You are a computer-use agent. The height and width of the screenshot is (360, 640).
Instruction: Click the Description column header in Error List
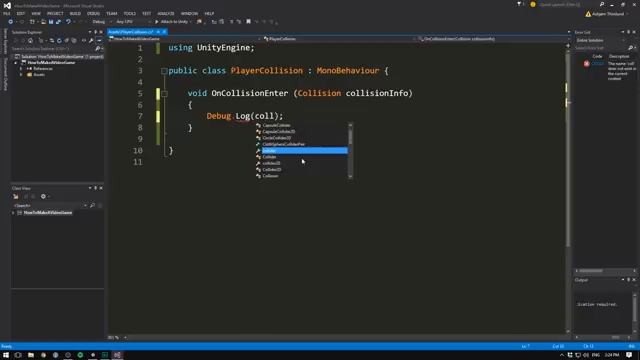tap(619, 56)
